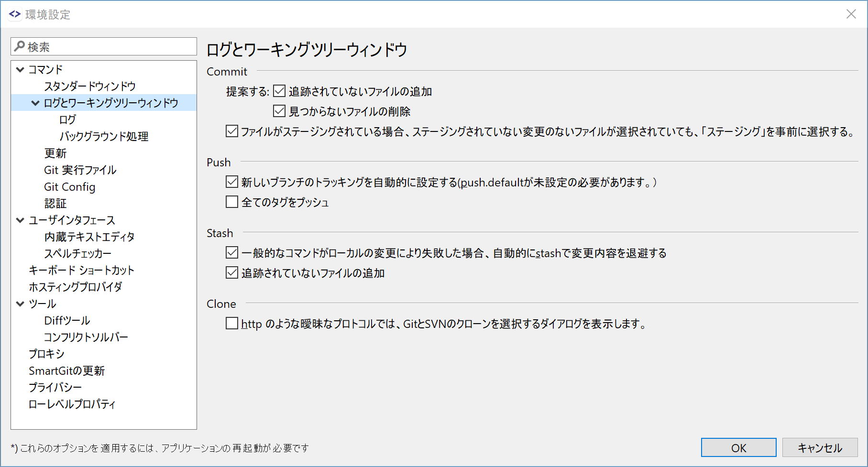Open Git Config settings

click(70, 186)
